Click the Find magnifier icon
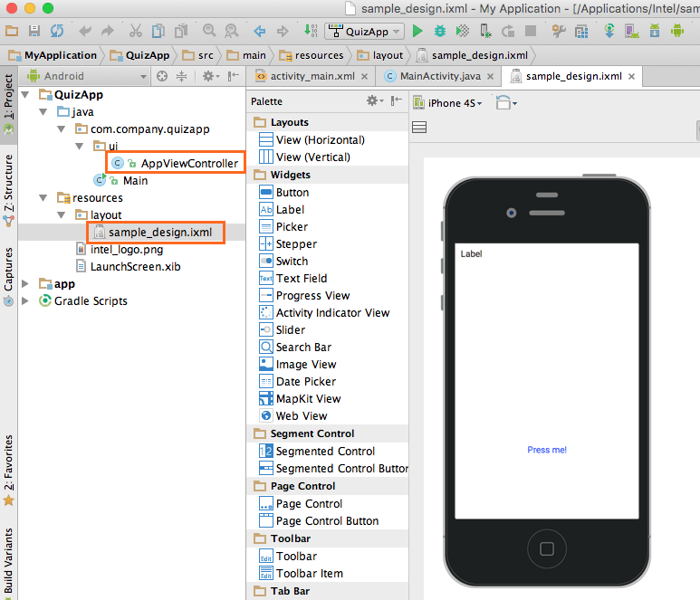The width and height of the screenshot is (700, 600). (x=209, y=31)
